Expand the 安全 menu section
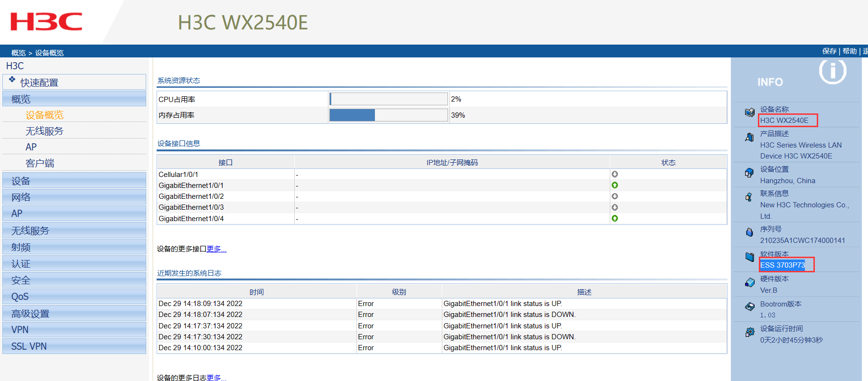The image size is (868, 381). click(74, 280)
